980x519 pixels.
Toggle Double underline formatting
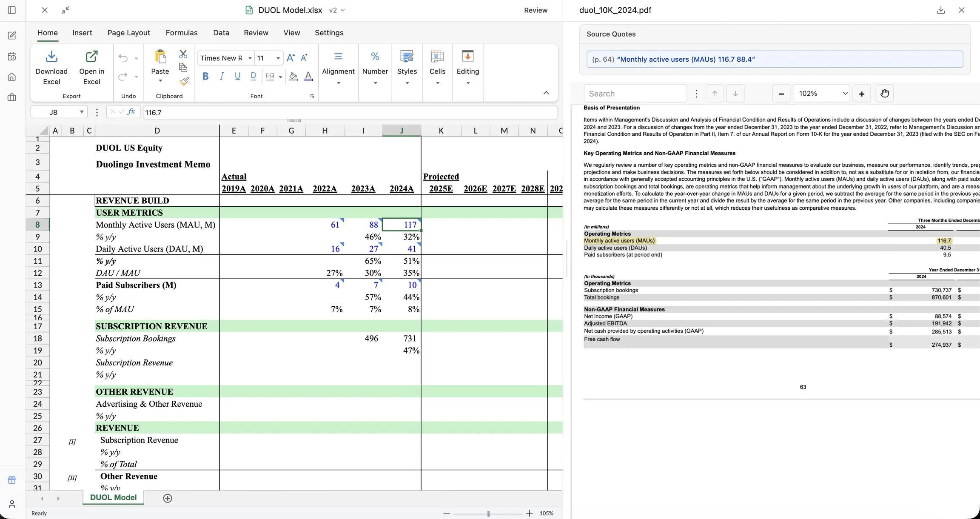[x=254, y=76]
